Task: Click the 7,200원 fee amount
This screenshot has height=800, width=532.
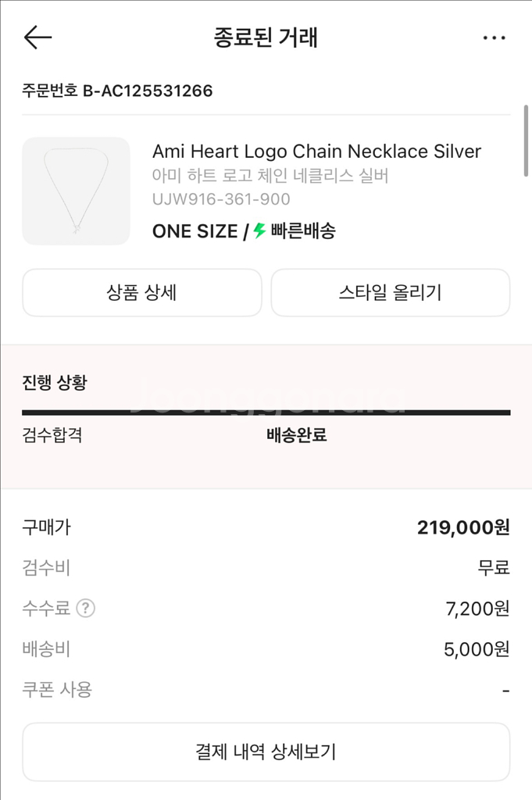Action: pyautogui.click(x=477, y=609)
